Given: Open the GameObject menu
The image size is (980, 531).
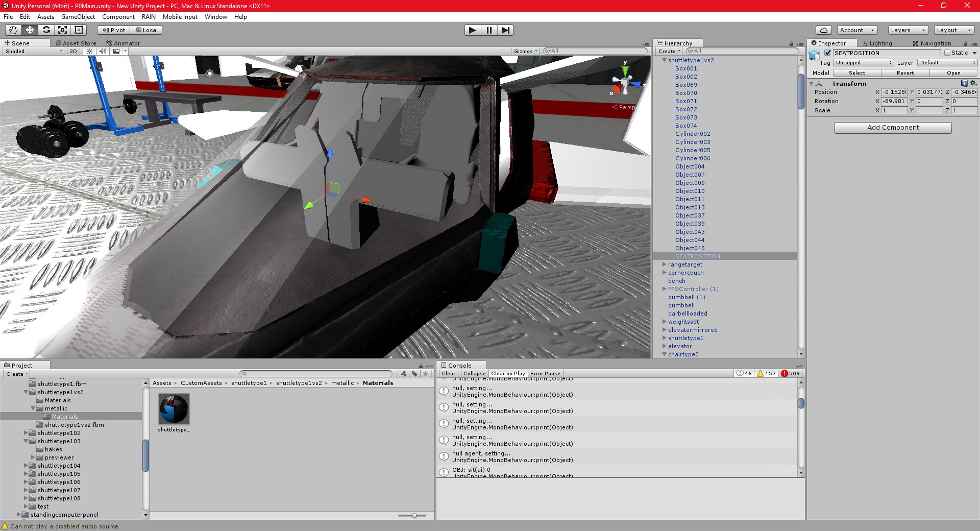Looking at the screenshot, I should click(x=78, y=17).
